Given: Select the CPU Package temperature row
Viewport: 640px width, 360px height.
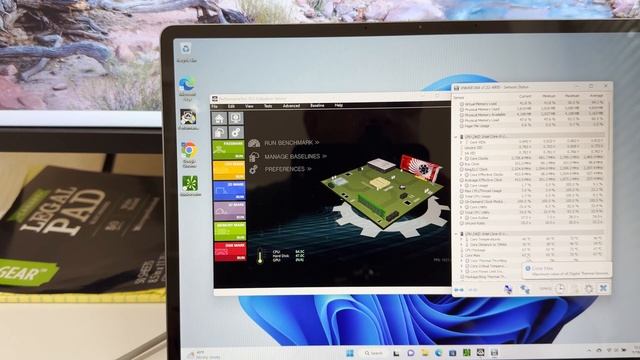Looking at the screenshot, I should 530,250.
